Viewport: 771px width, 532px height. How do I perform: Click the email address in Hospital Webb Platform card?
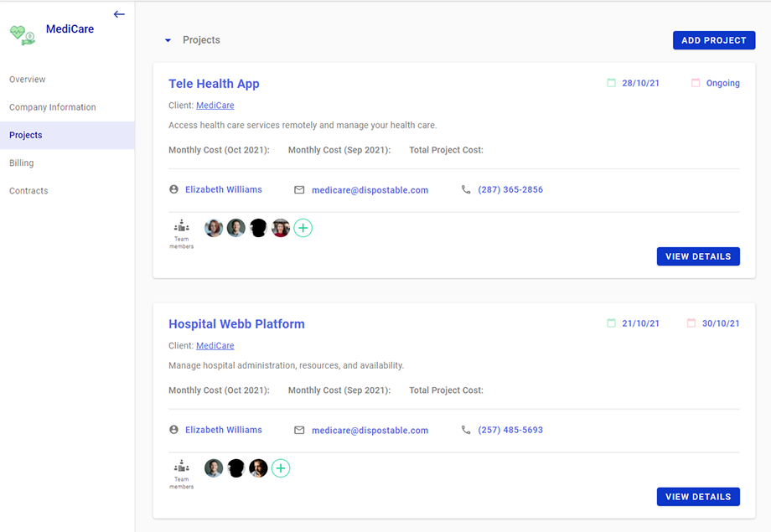(x=370, y=431)
